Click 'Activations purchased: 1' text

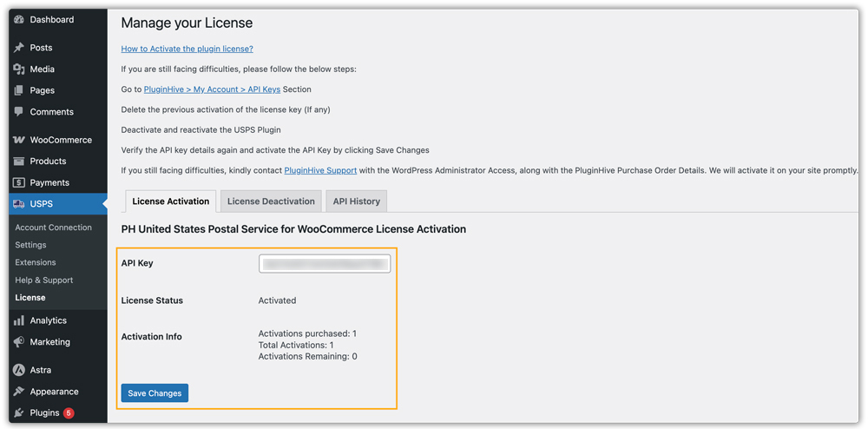(308, 333)
